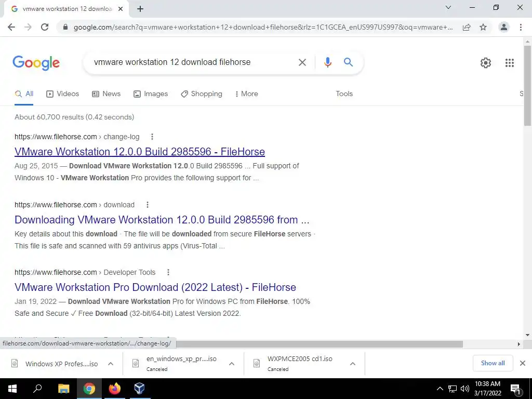Open three-dot menu beside filehorse.com download result
The height and width of the screenshot is (399, 532).
click(147, 205)
